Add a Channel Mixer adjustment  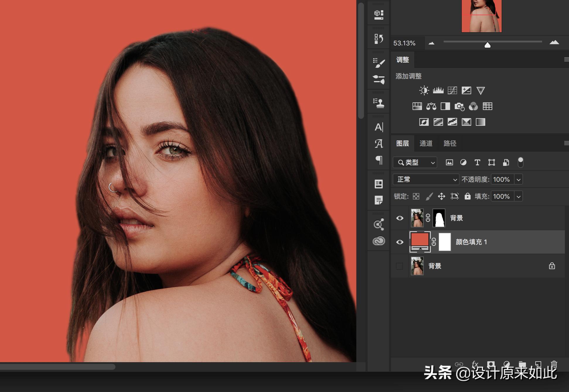(x=473, y=106)
